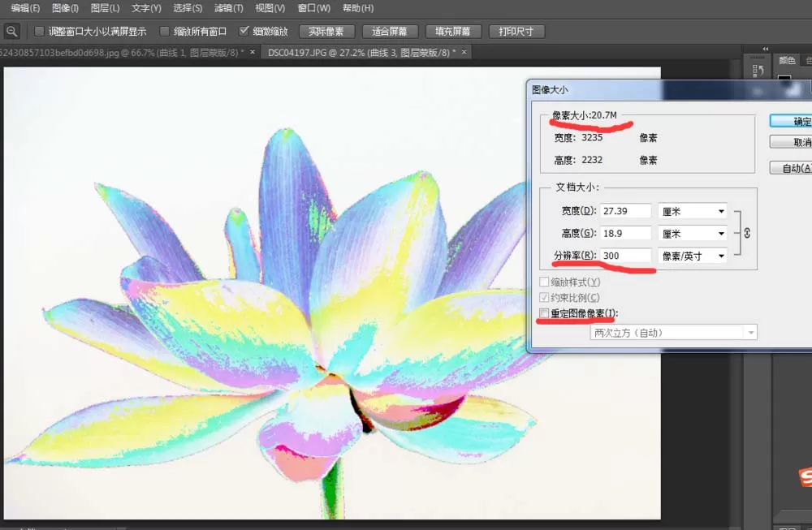Image resolution: width=812 pixels, height=530 pixels.
Task: Click the Zoom tool magnifier icon
Action: [x=11, y=32]
